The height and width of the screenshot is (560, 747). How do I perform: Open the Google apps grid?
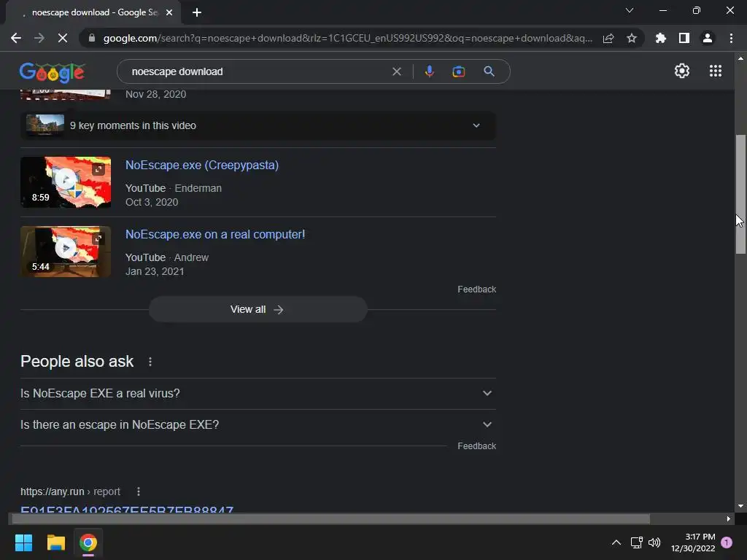tap(715, 71)
